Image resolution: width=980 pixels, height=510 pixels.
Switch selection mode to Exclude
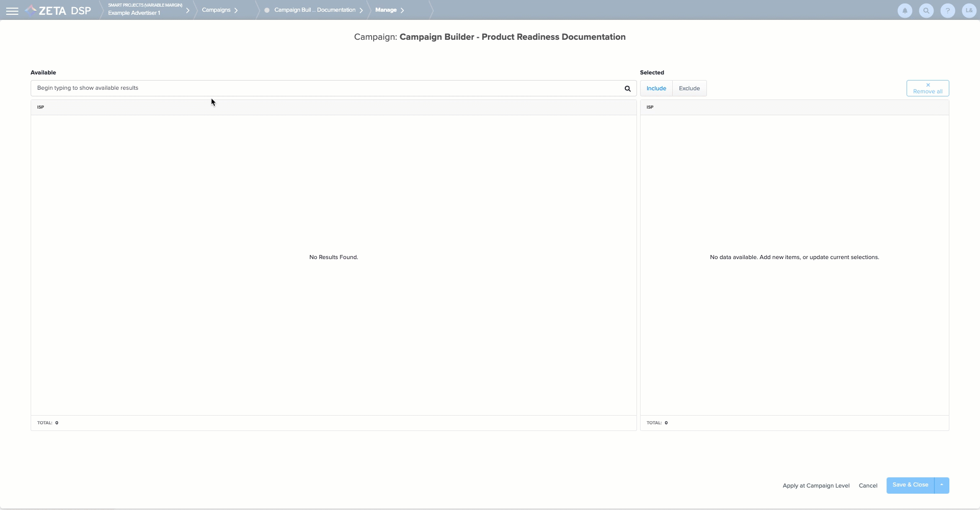(x=689, y=88)
